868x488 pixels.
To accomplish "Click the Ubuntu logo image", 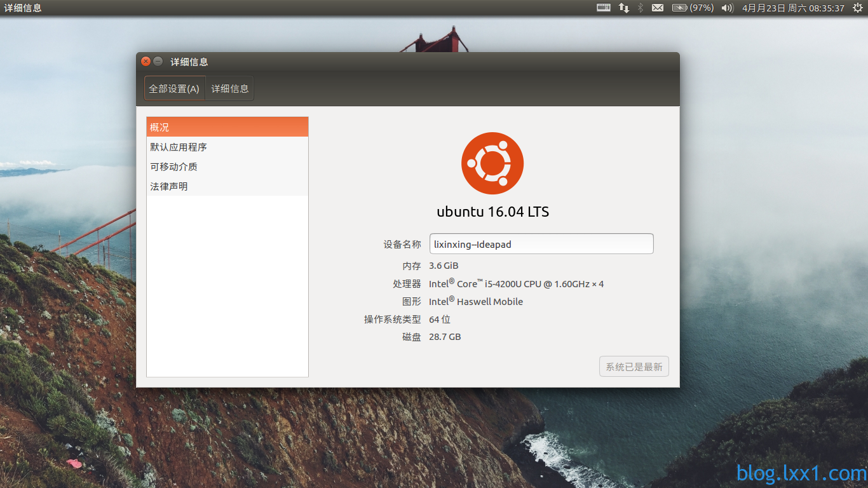I will click(492, 163).
